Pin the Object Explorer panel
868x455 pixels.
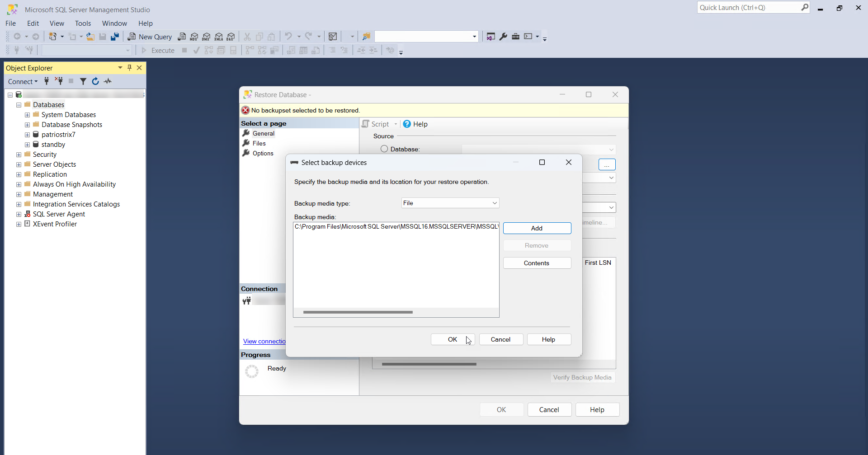pos(130,67)
